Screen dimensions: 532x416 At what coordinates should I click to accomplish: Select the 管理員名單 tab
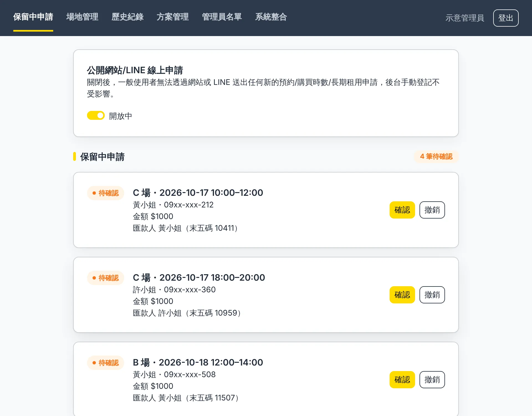click(222, 17)
